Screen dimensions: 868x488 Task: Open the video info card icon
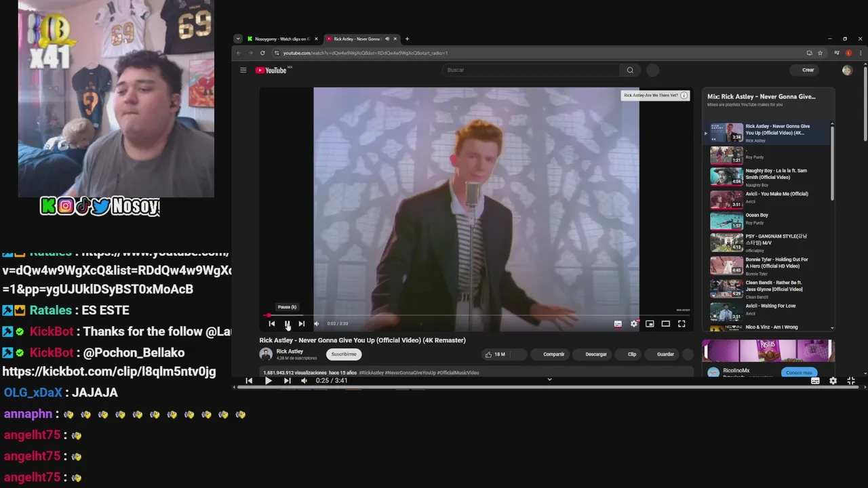point(684,96)
